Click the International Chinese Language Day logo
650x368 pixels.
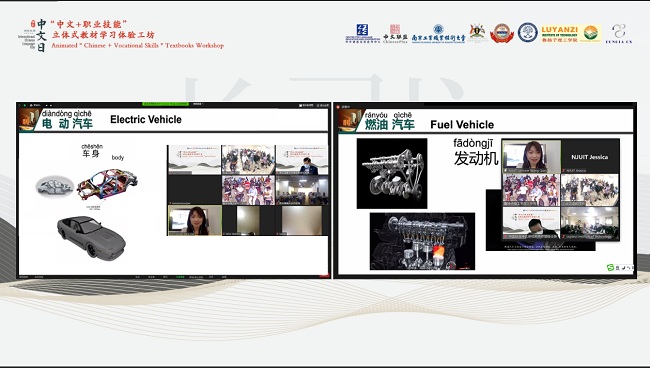pos(32,35)
